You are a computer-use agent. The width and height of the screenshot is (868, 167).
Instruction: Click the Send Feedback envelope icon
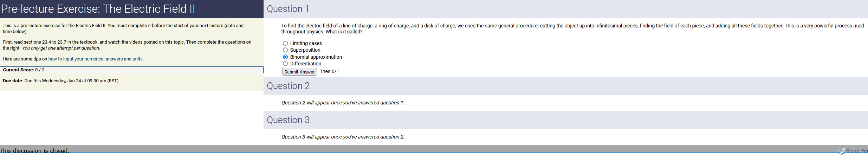[842, 151]
